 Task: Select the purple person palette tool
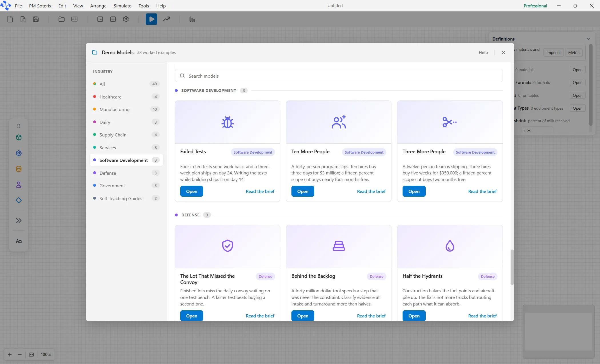pyautogui.click(x=19, y=185)
